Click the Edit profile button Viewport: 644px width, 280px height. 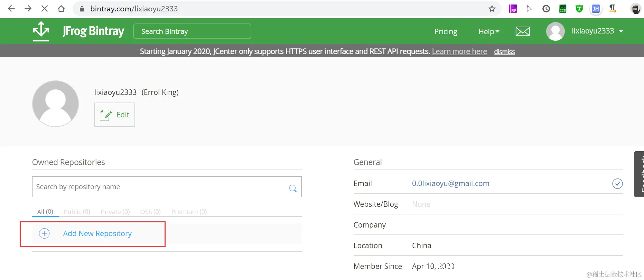pos(115,115)
